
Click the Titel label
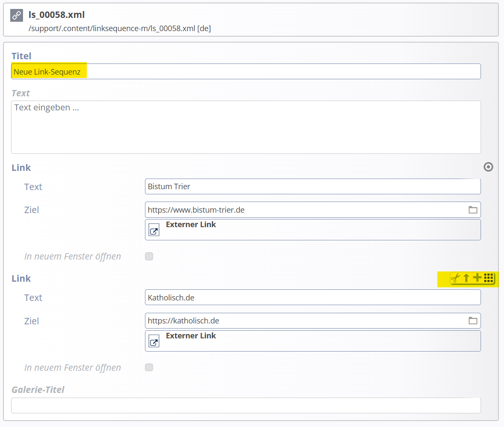tap(22, 56)
